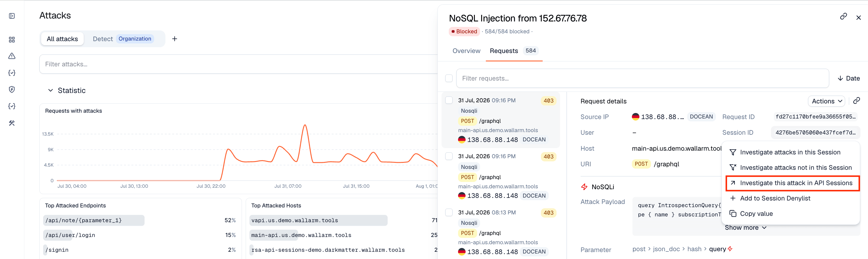868x259 pixels.
Task: Click the NoSQLi lightning bolt icon
Action: (584, 187)
